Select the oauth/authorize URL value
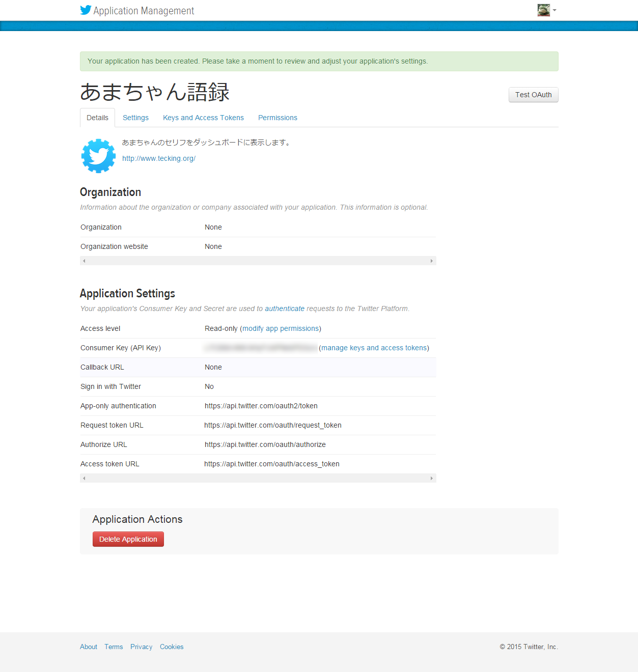Screen dimensions: 638x672 [x=265, y=444]
